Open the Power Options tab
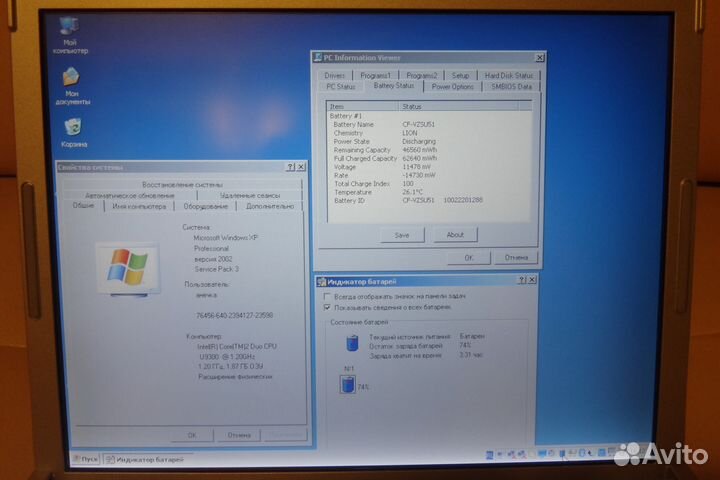Screen dimensions: 720x480 (x=452, y=86)
